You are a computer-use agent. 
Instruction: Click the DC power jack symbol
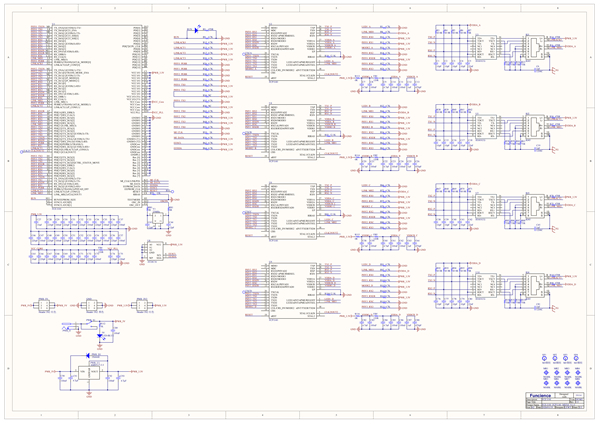point(67,327)
